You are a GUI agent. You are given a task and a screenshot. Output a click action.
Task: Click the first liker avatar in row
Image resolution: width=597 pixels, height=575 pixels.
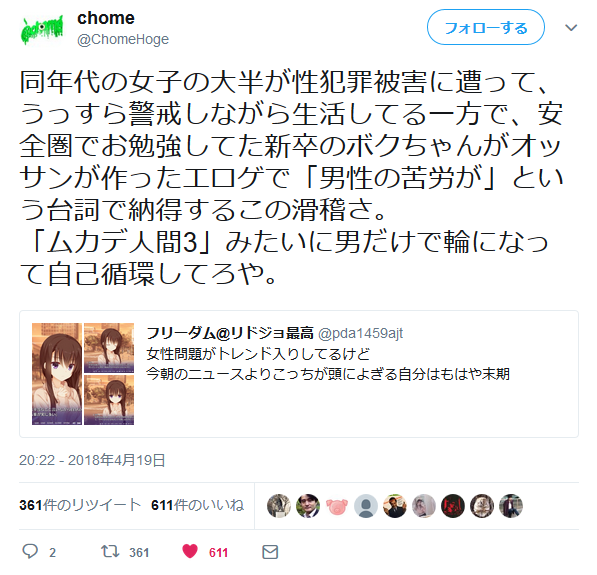(279, 506)
